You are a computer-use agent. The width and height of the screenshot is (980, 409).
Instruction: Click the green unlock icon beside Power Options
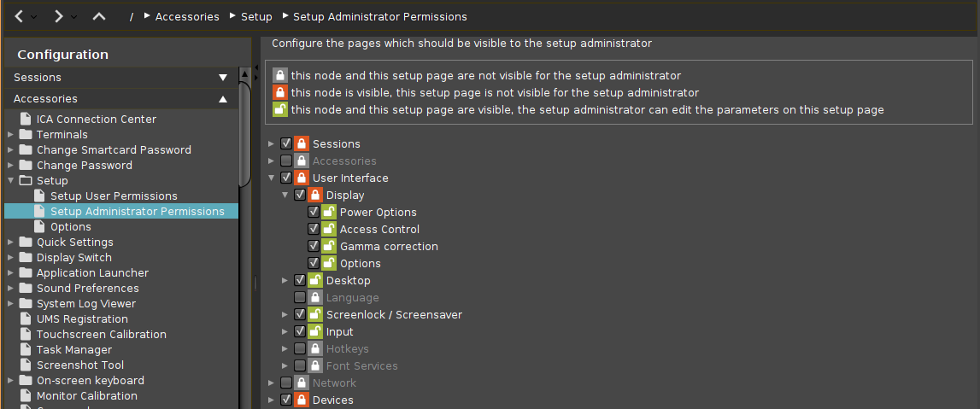click(x=328, y=213)
